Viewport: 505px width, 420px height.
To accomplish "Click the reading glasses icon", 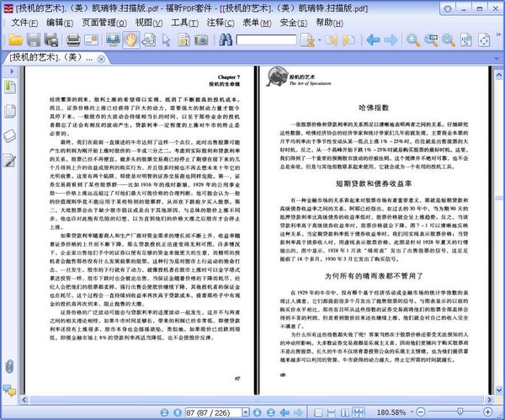I will pos(148,40).
